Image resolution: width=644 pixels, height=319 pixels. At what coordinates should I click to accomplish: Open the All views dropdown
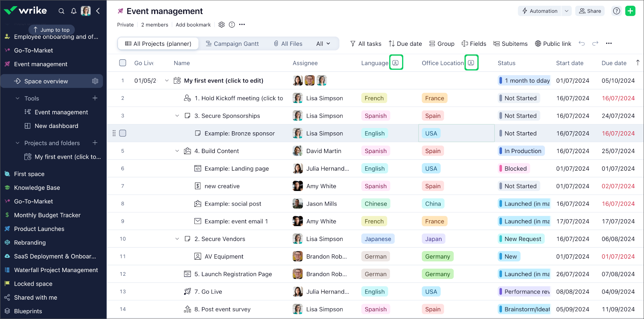pos(323,44)
